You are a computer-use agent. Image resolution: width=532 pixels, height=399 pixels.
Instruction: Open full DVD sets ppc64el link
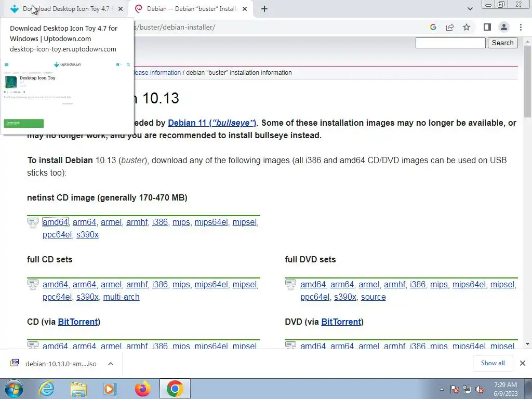[315, 297]
